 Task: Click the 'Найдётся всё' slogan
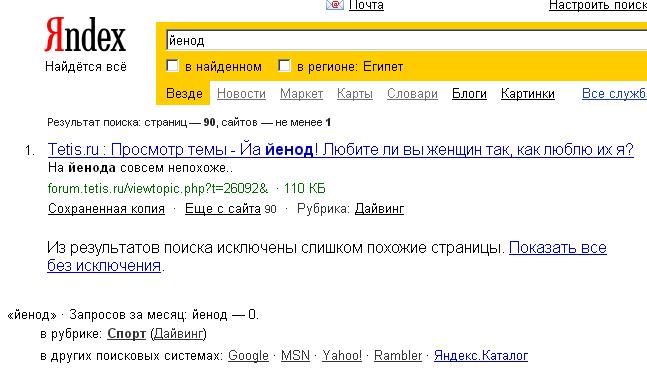point(86,66)
